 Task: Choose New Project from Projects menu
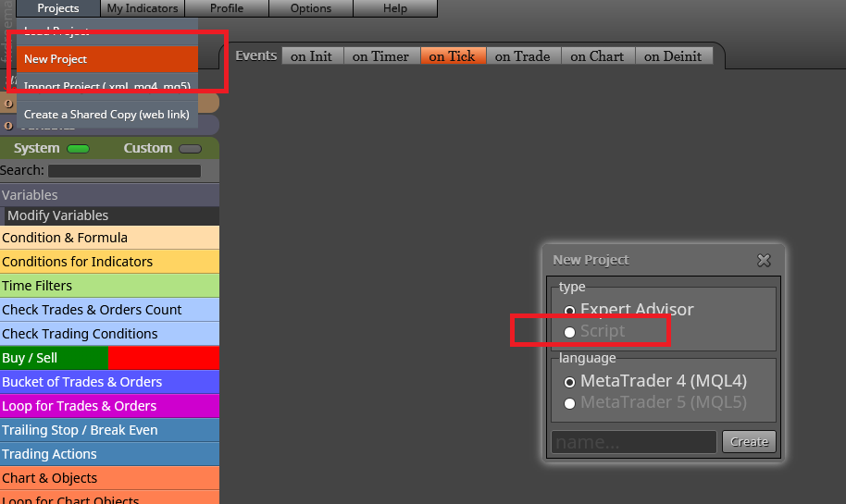pos(107,59)
